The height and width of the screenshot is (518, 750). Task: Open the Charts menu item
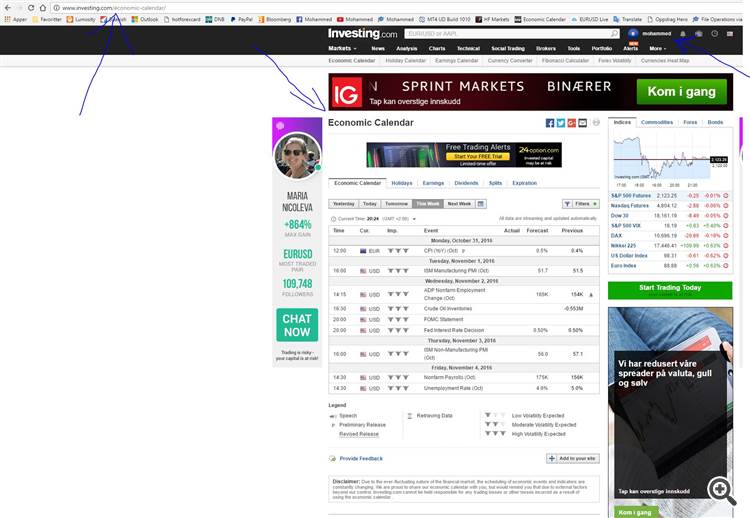(x=437, y=48)
